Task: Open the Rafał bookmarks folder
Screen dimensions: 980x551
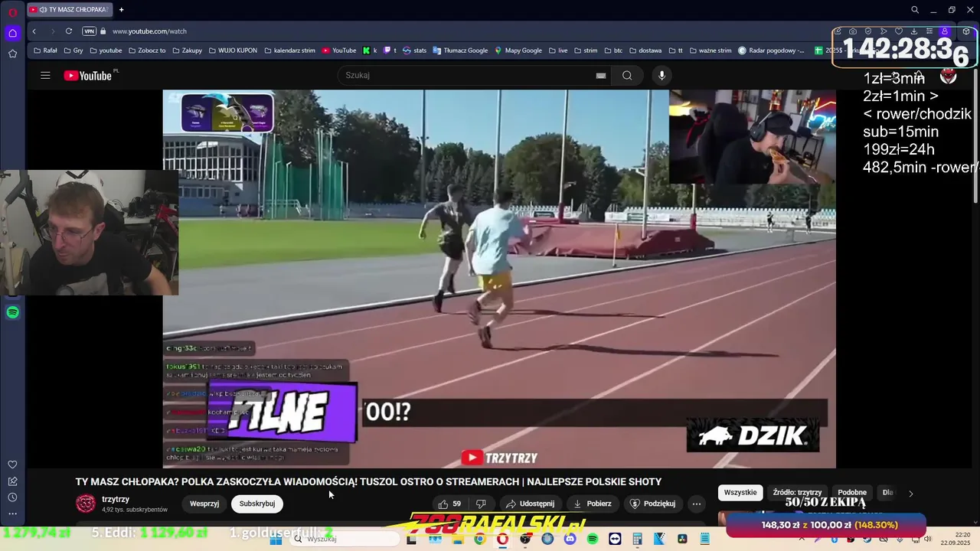Action: coord(46,51)
